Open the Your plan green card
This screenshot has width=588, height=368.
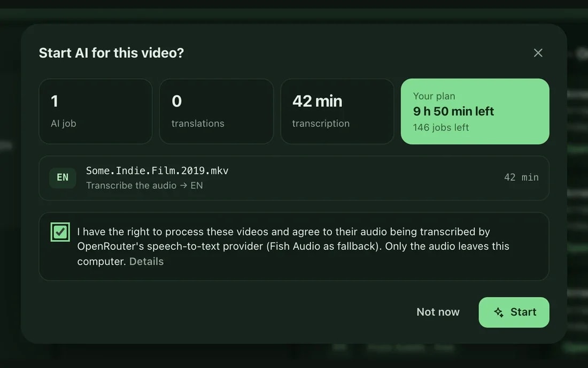pos(475,111)
